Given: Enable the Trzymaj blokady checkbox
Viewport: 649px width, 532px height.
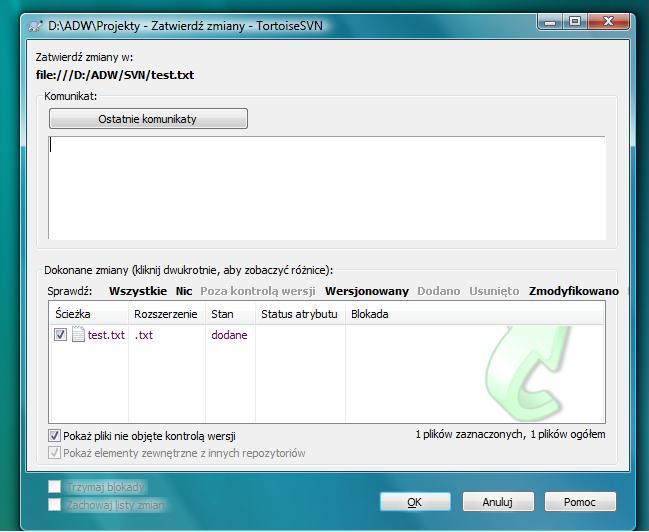Looking at the screenshot, I should coord(54,486).
